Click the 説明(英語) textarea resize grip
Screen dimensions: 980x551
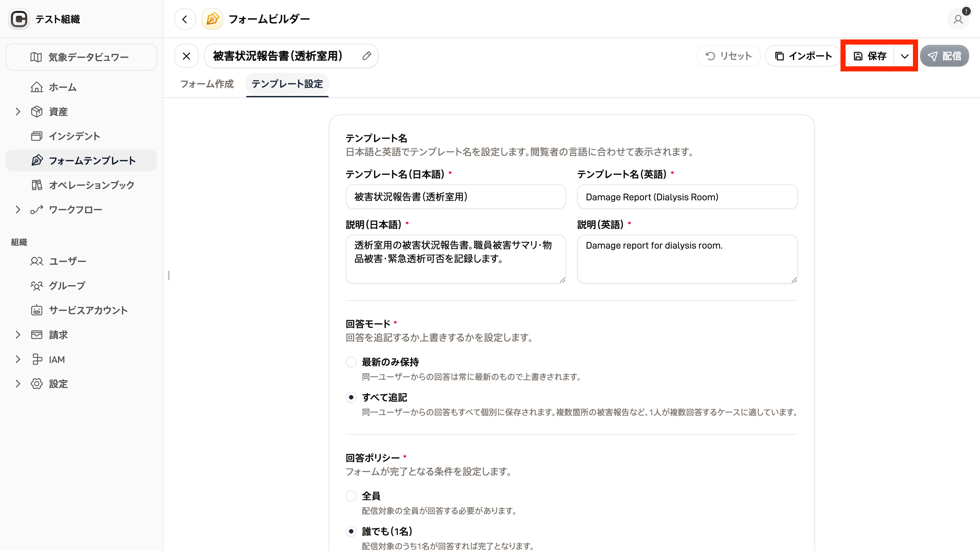[x=794, y=280]
